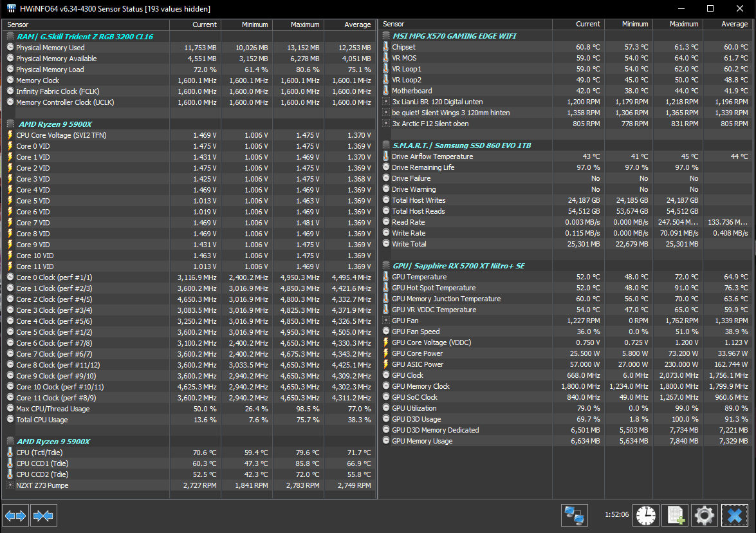Click the Sensor column header above the MSI motherboard group
The image size is (756, 533).
[466, 24]
